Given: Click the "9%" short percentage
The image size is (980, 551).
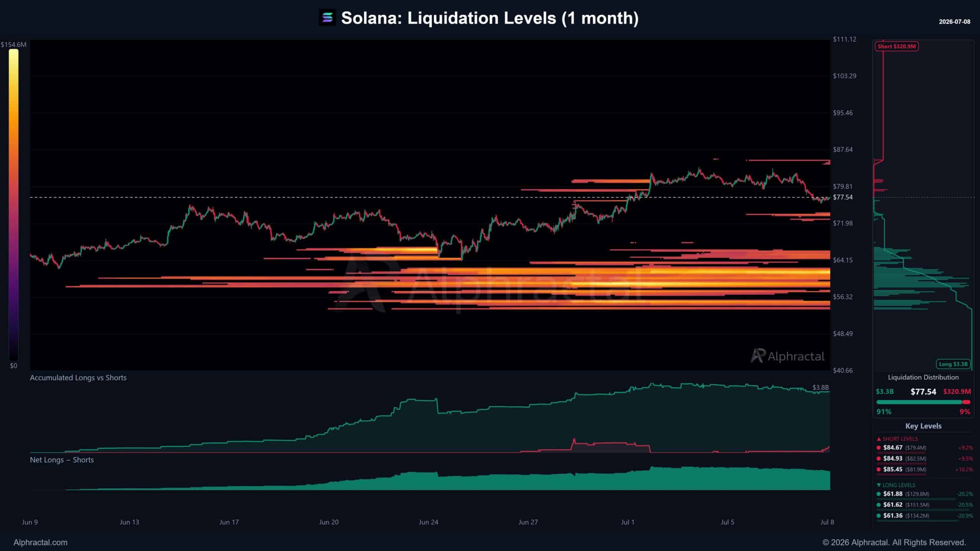Looking at the screenshot, I should pyautogui.click(x=965, y=412).
